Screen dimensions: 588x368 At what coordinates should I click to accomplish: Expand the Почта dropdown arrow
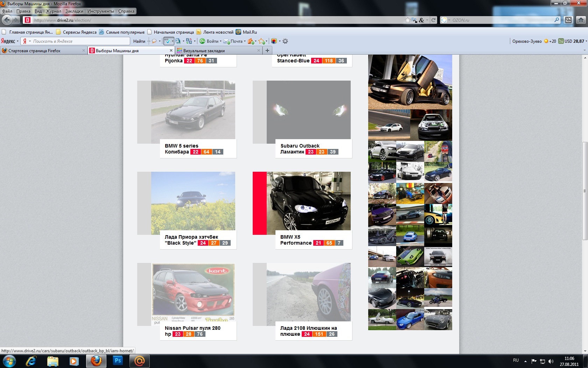pyautogui.click(x=245, y=41)
